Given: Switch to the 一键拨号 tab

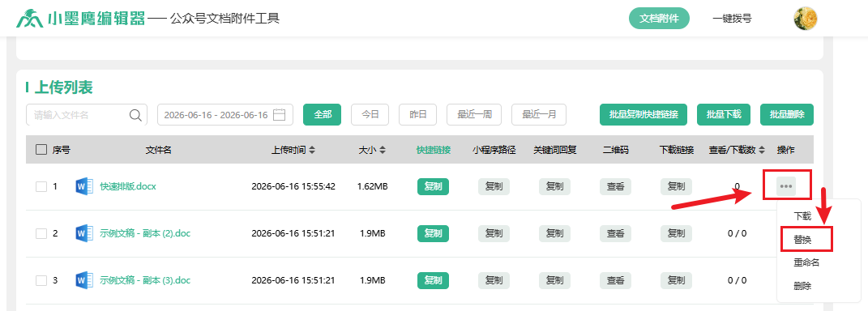Looking at the screenshot, I should pos(732,19).
